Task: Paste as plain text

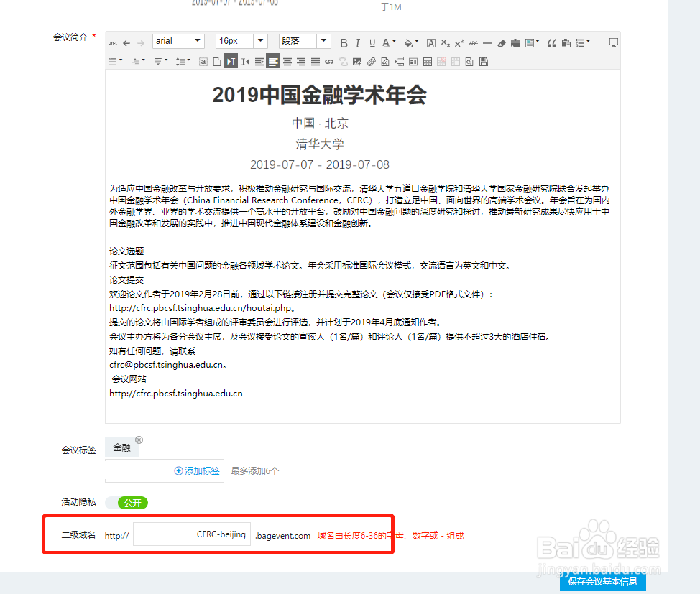Action: (x=566, y=43)
